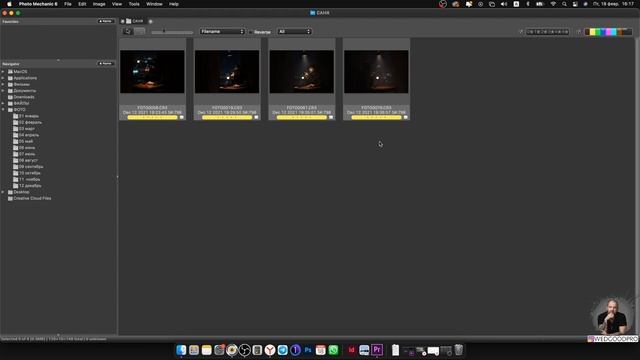Screen dimensions: 640x360
Task: Click the battery icon in the menu bar
Action: pyautogui.click(x=540, y=4)
